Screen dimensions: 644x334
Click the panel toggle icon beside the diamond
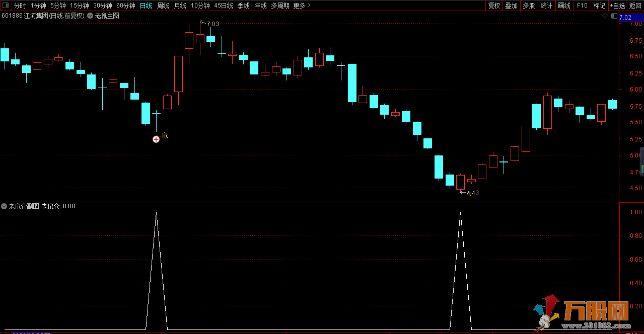614,16
